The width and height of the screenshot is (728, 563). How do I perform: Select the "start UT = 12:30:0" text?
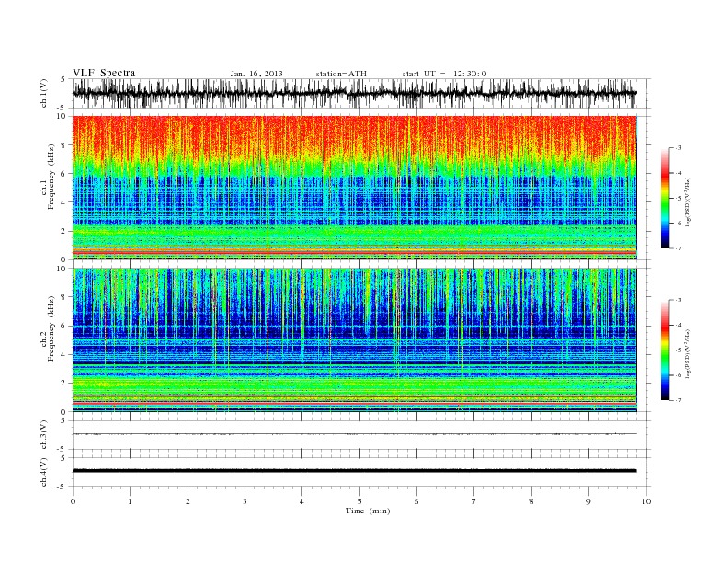444,74
